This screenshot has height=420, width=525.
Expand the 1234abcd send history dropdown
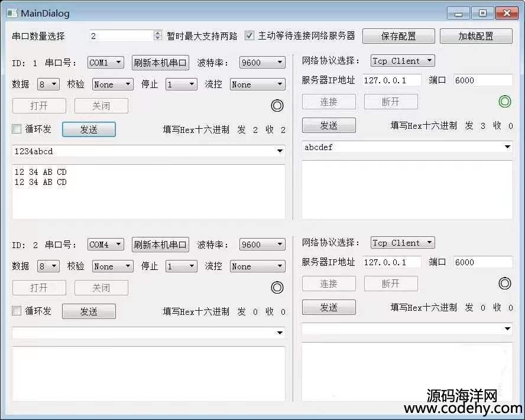point(280,151)
